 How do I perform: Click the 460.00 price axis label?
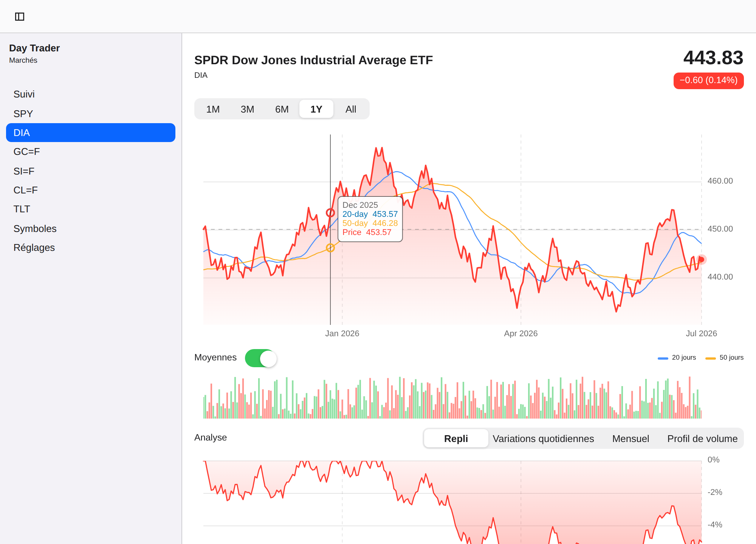(720, 181)
